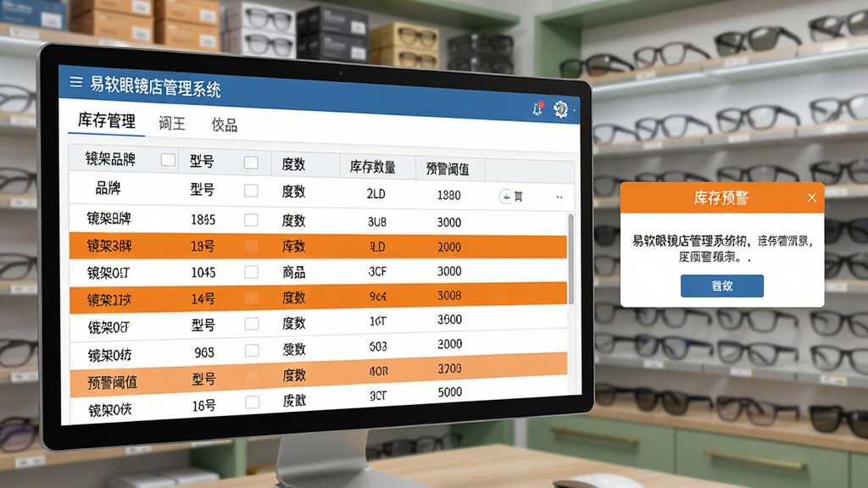Click the 库存预警 popup title bar
The image size is (868, 488).
click(722, 197)
